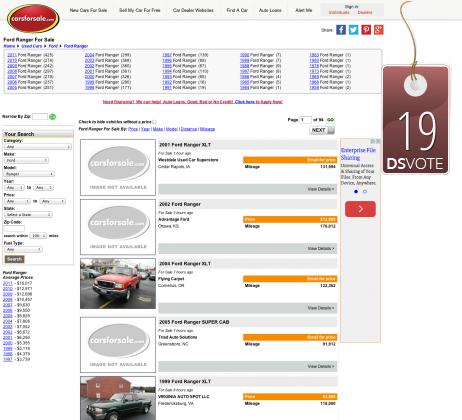Close the Enterprise File Sharing ad

pyautogui.click(x=378, y=141)
